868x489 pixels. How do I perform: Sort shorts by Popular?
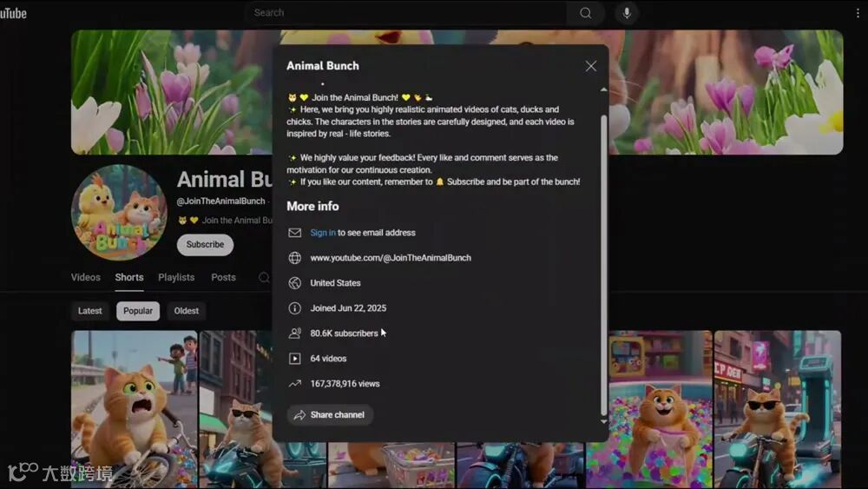[x=138, y=311]
